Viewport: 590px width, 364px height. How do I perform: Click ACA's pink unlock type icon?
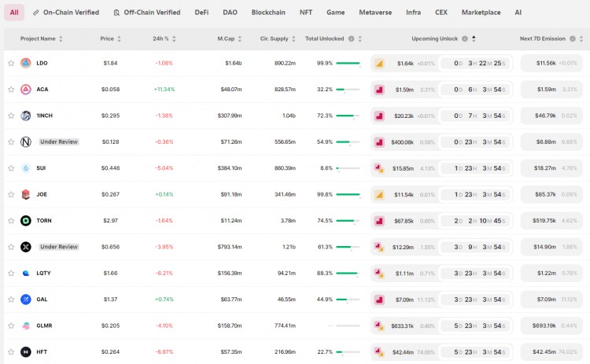tap(379, 90)
